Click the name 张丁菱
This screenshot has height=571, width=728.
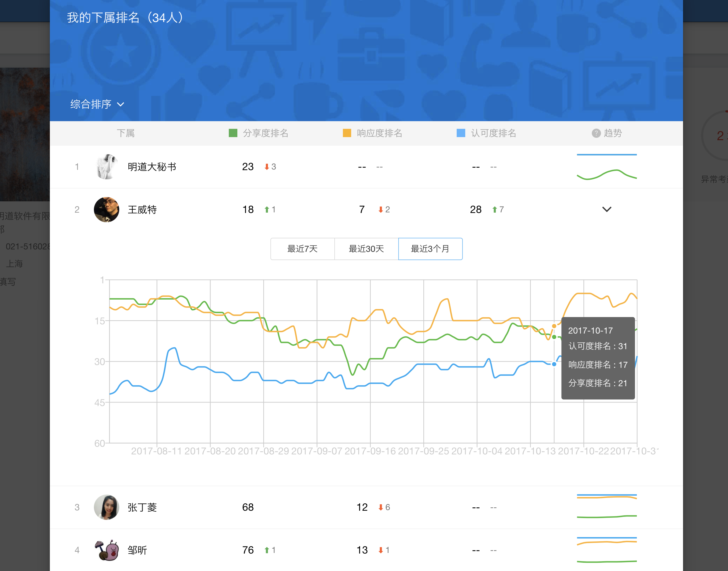coord(142,507)
